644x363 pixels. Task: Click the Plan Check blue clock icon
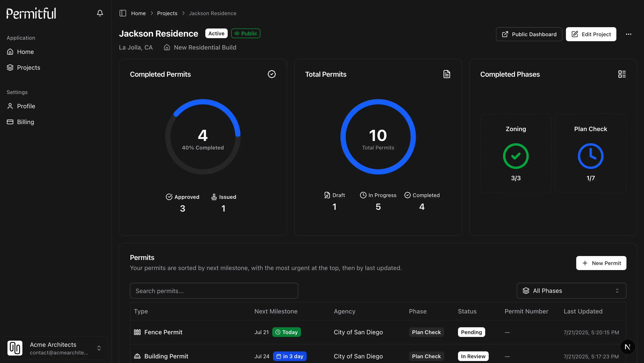[590, 156]
